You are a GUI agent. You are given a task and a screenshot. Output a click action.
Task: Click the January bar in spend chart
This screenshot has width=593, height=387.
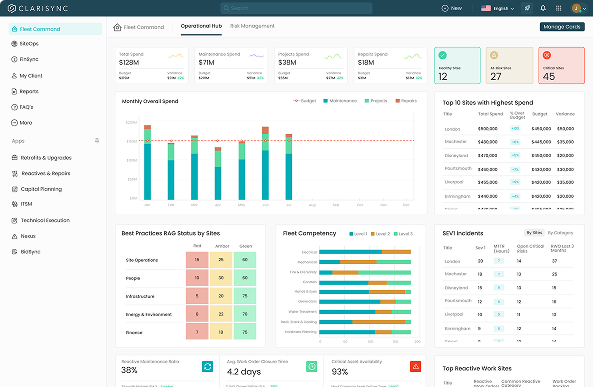click(147, 162)
